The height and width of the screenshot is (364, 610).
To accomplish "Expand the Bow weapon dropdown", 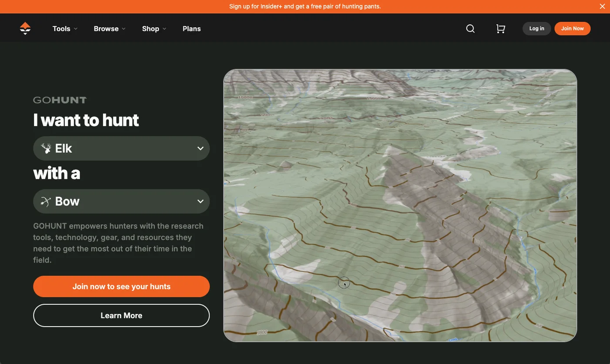I will (x=122, y=201).
